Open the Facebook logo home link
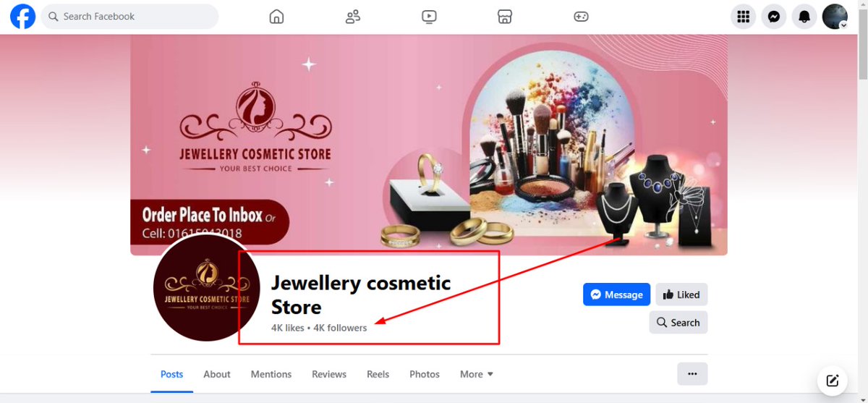Viewport: 868px width, 403px height. tap(22, 16)
